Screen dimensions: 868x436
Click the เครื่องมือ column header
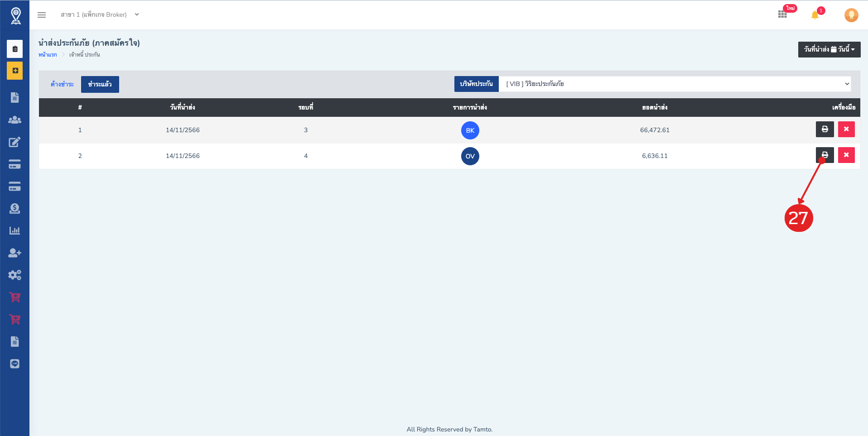pyautogui.click(x=844, y=107)
